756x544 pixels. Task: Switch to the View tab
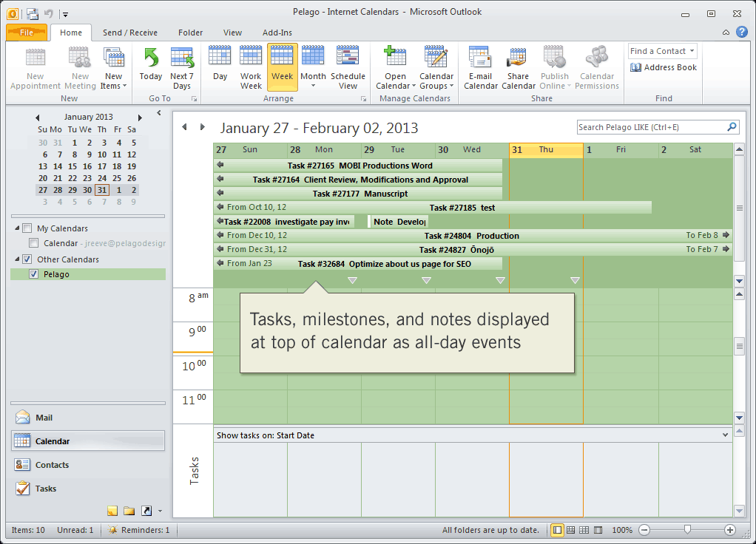coord(232,33)
